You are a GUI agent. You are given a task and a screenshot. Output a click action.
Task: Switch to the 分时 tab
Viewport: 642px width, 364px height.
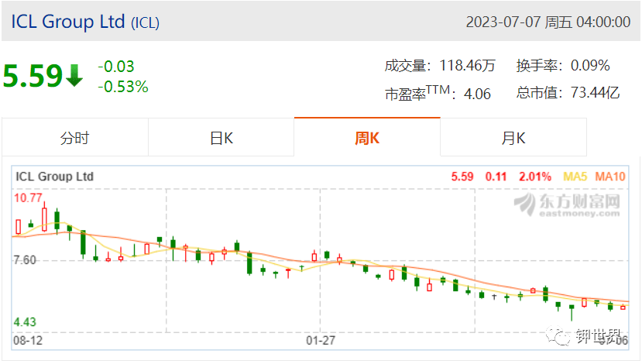click(75, 138)
